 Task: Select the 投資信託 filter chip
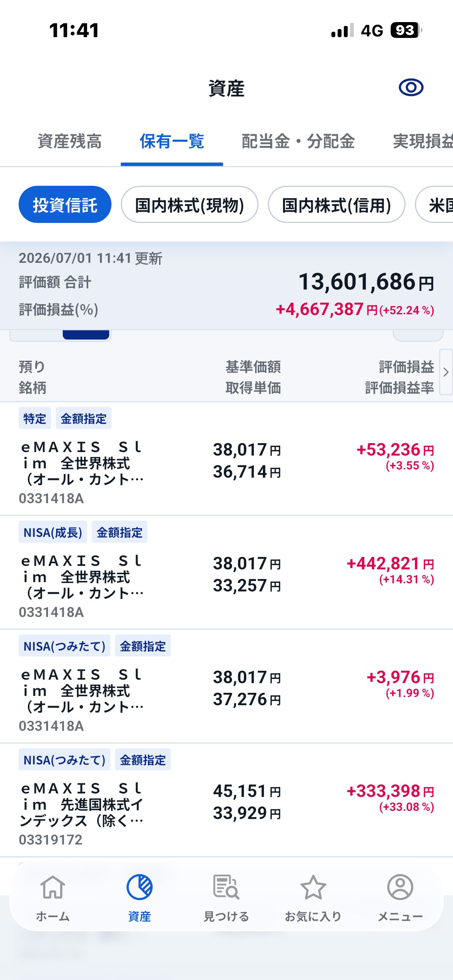[x=65, y=204]
